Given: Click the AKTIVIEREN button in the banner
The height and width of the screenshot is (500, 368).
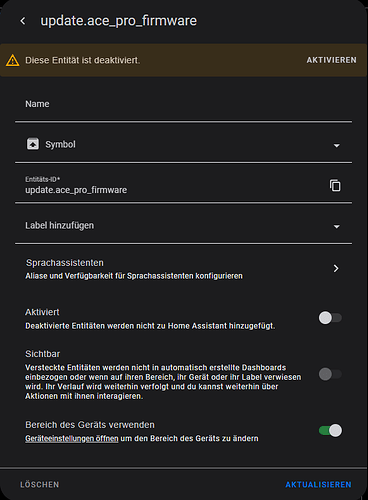Looking at the screenshot, I should point(331,60).
